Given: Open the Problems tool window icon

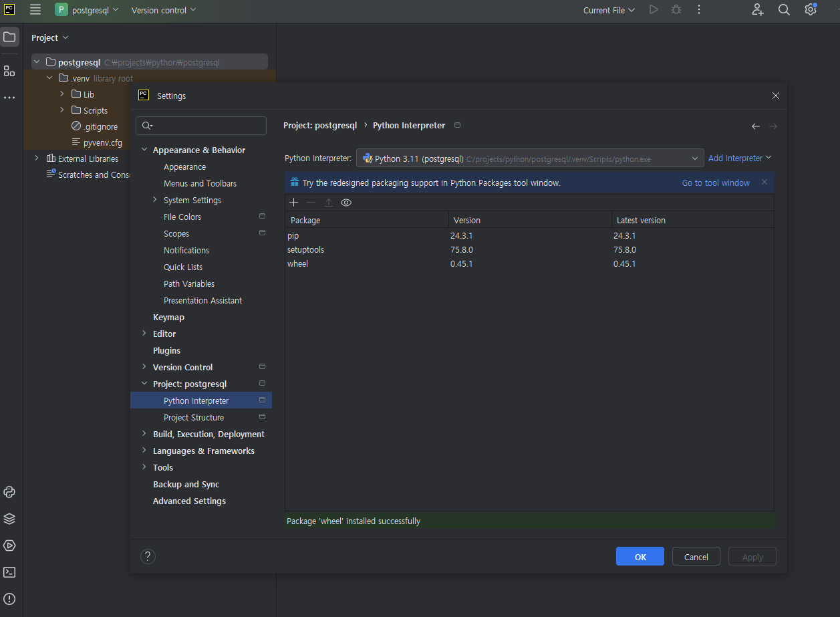Looking at the screenshot, I should pyautogui.click(x=9, y=599).
